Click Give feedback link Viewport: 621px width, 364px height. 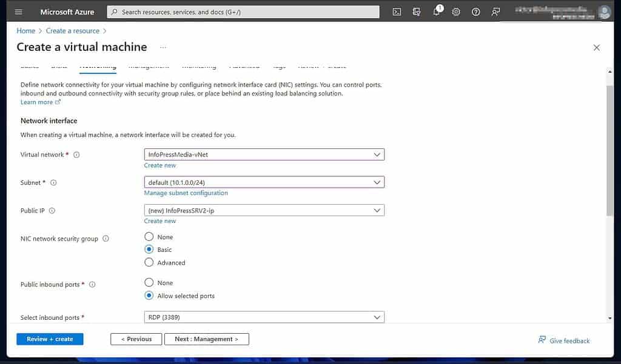[x=564, y=340]
